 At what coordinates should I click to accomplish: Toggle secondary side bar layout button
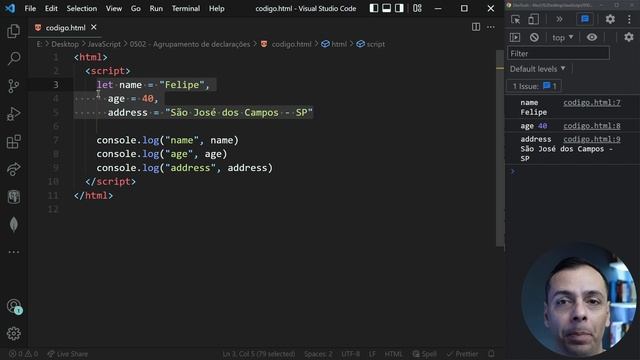[x=399, y=8]
